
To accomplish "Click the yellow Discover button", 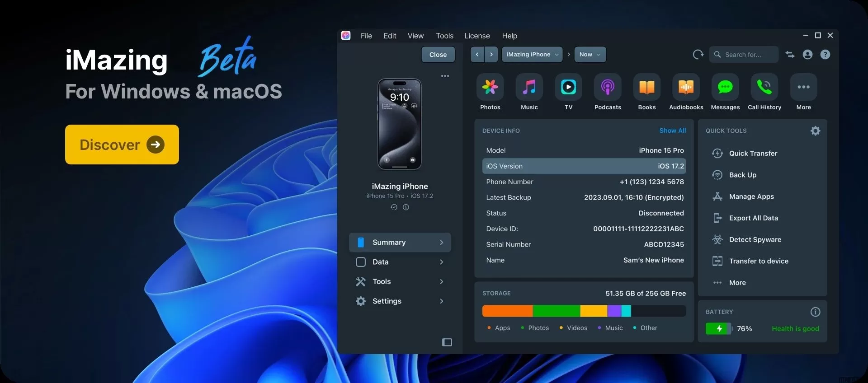I will (122, 145).
